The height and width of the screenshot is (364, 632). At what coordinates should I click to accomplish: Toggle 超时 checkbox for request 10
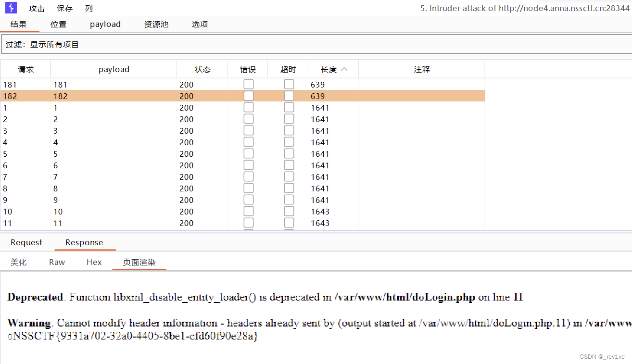click(289, 211)
